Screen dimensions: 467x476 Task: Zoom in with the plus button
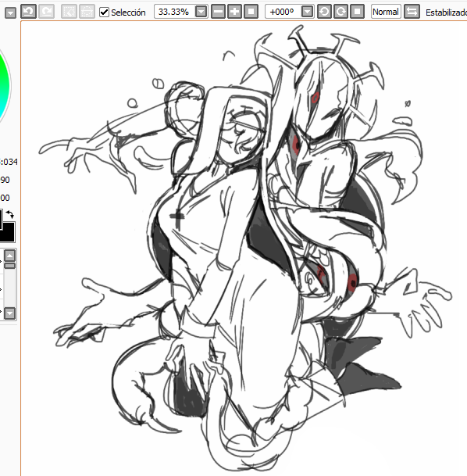coord(234,12)
